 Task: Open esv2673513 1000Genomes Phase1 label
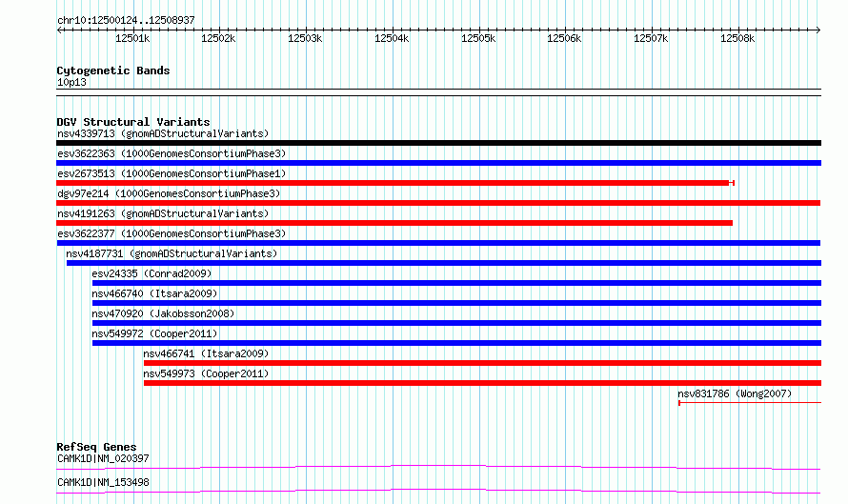point(172,173)
